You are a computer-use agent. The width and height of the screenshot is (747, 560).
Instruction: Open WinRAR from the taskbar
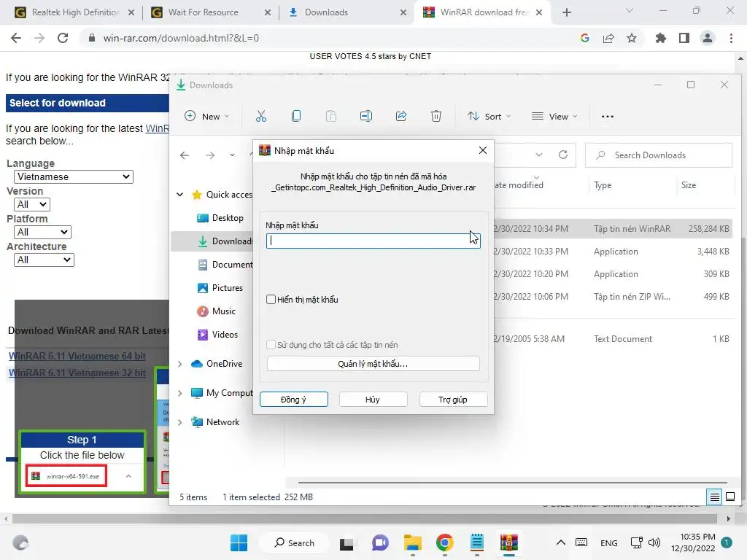508,542
